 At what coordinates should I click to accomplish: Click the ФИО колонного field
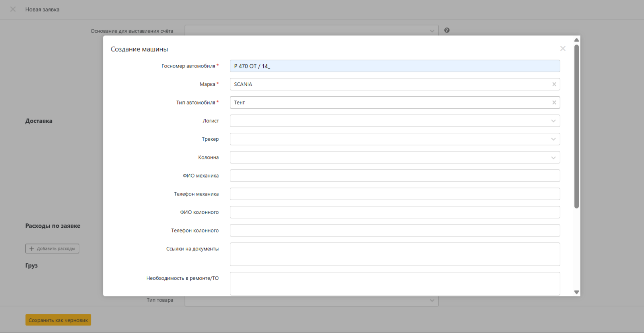click(395, 212)
